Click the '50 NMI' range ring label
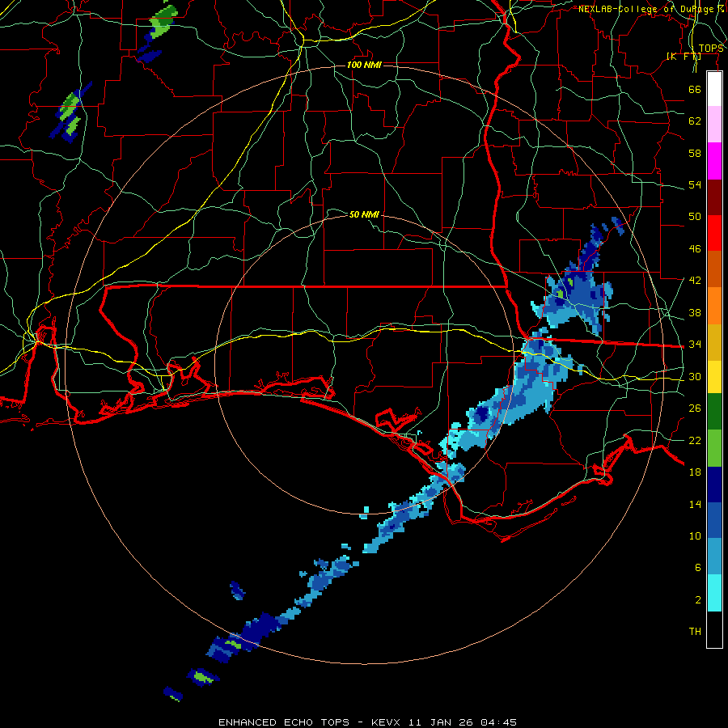The image size is (728, 728). coord(364,214)
